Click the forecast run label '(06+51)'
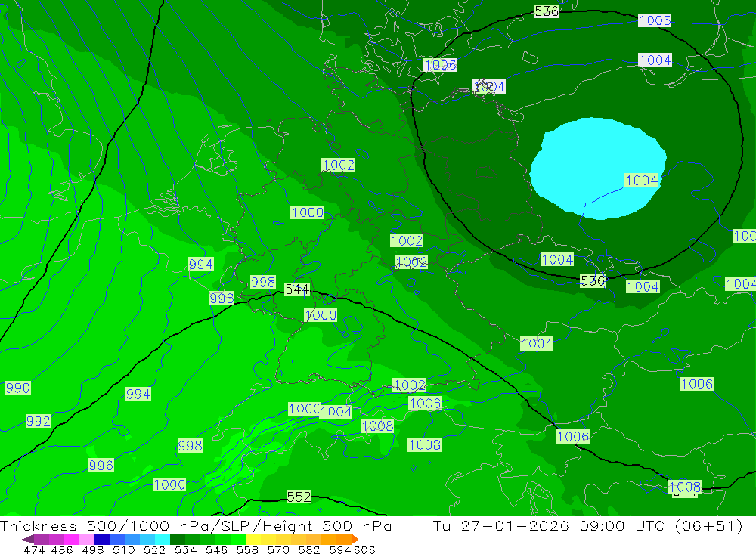 click(709, 525)
